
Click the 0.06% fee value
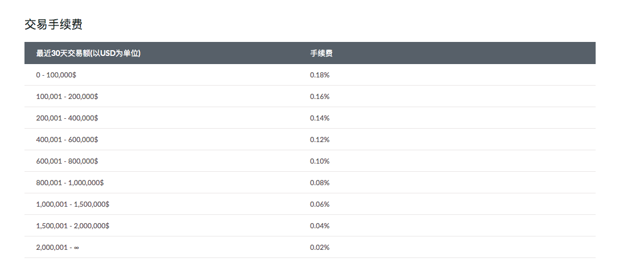pos(320,204)
